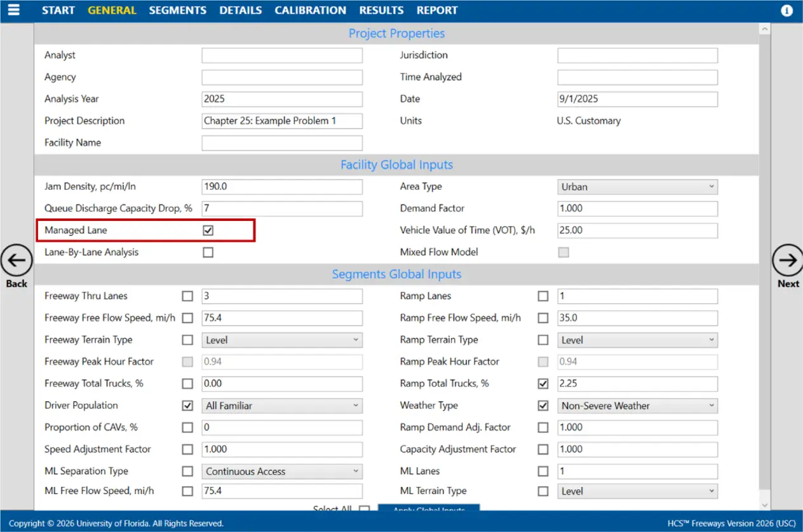Click the Freeway Thru Lanes value field

pos(282,296)
